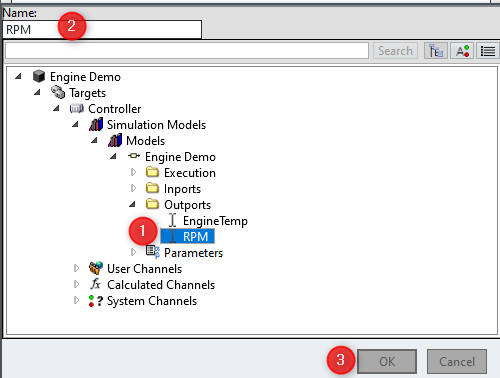
Task: Select the RPM channel label
Action: pyautogui.click(x=195, y=237)
